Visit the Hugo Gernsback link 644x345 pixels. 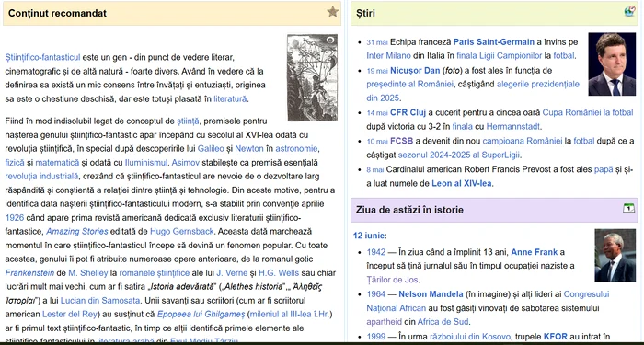pos(182,231)
